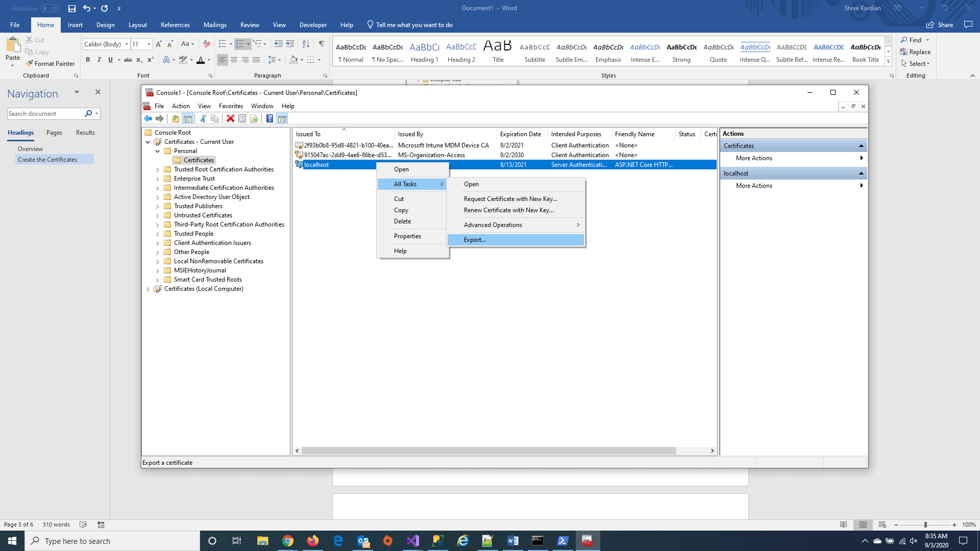Click More Actions under Certificates pane
The height and width of the screenshot is (551, 980).
coord(754,158)
